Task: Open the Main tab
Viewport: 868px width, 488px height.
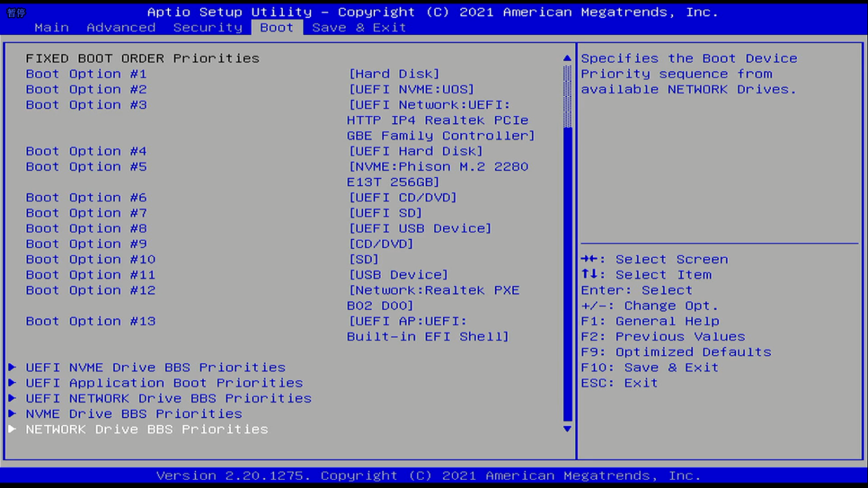Action: coord(51,27)
